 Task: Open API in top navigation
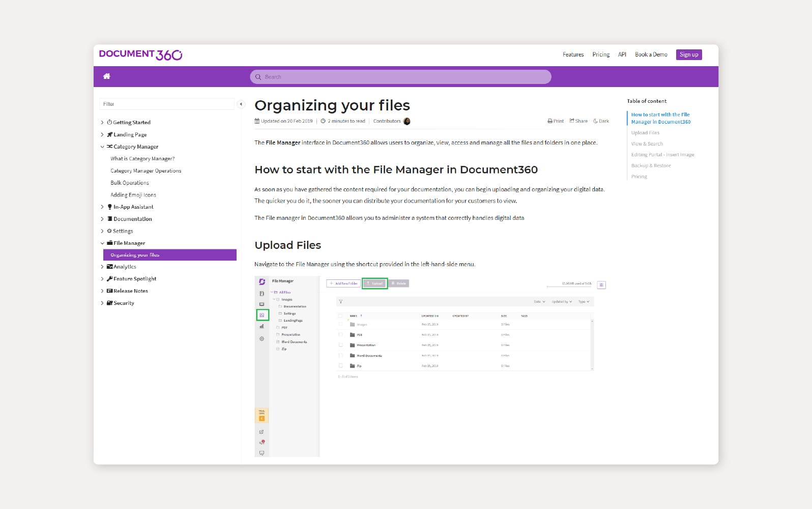pos(622,54)
